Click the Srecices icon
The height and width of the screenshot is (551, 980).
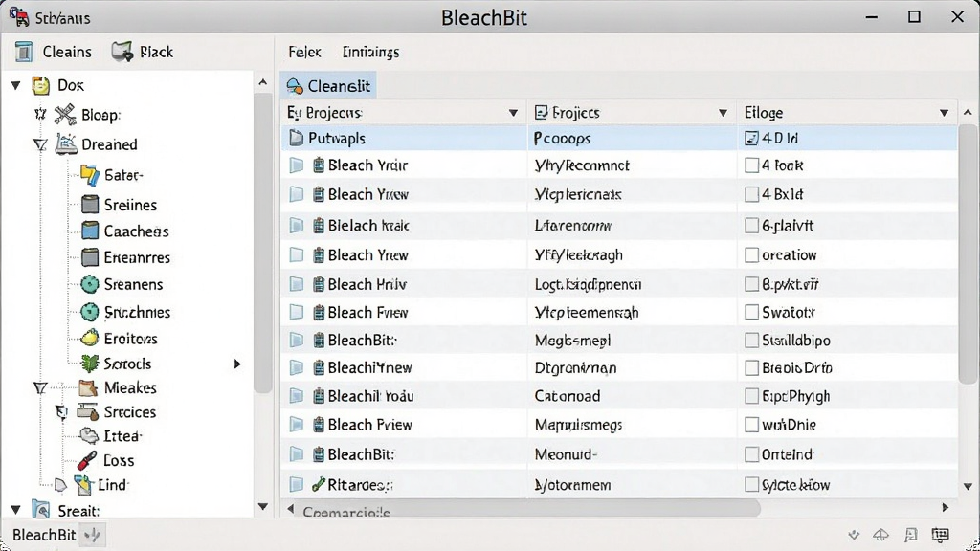click(x=87, y=411)
